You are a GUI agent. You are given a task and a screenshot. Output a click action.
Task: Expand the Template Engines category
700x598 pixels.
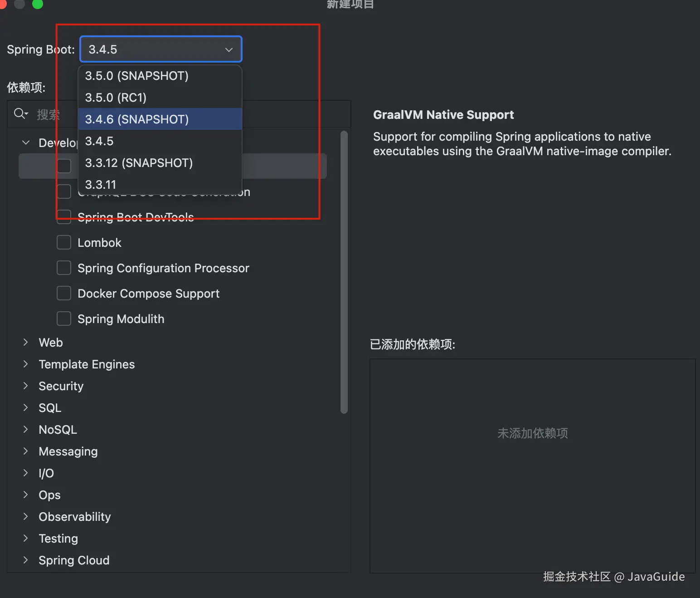pyautogui.click(x=26, y=364)
